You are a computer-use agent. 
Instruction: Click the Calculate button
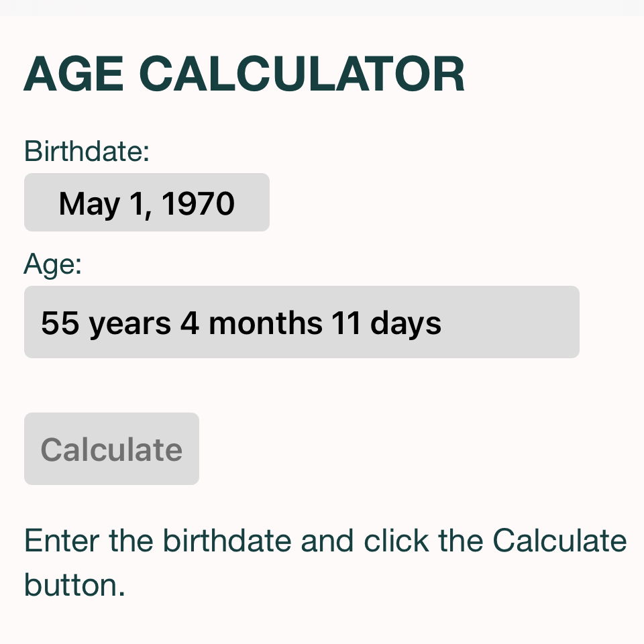click(x=111, y=449)
